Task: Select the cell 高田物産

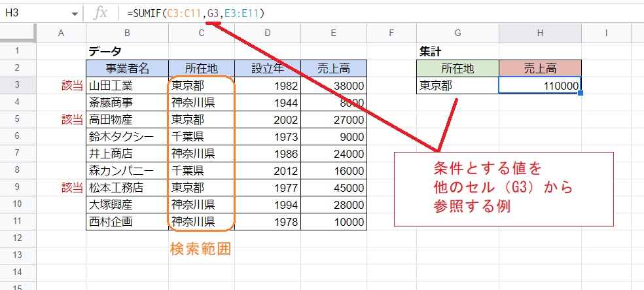Action: [128, 120]
